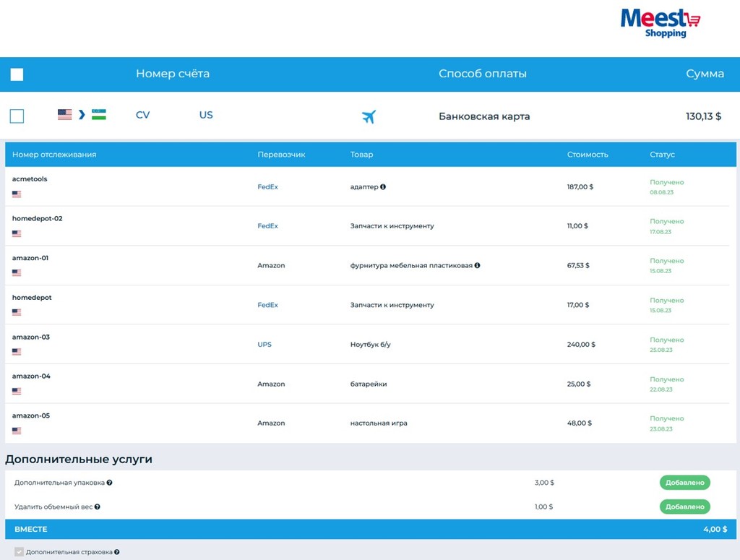740x560 pixels.
Task: Click the route chevron arrow between flags
Action: pyautogui.click(x=82, y=115)
